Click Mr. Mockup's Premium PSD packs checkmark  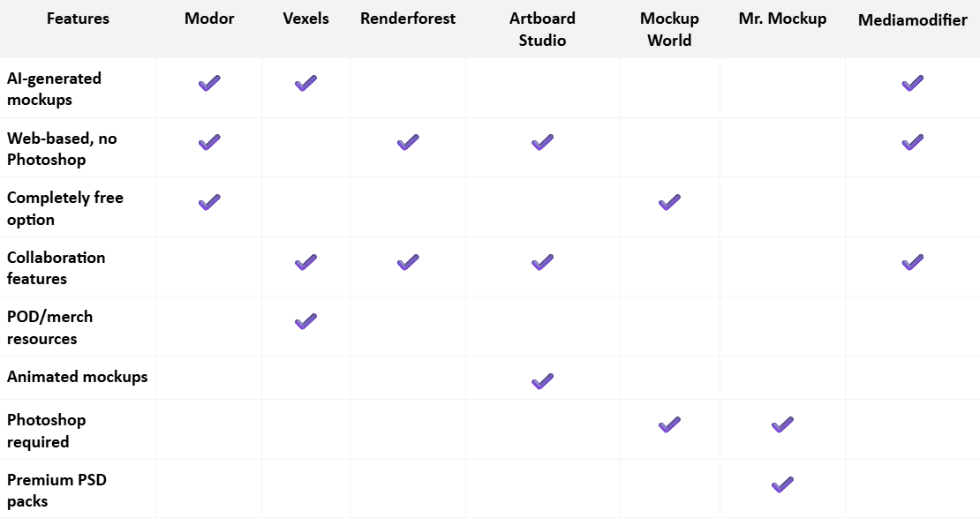tap(782, 484)
